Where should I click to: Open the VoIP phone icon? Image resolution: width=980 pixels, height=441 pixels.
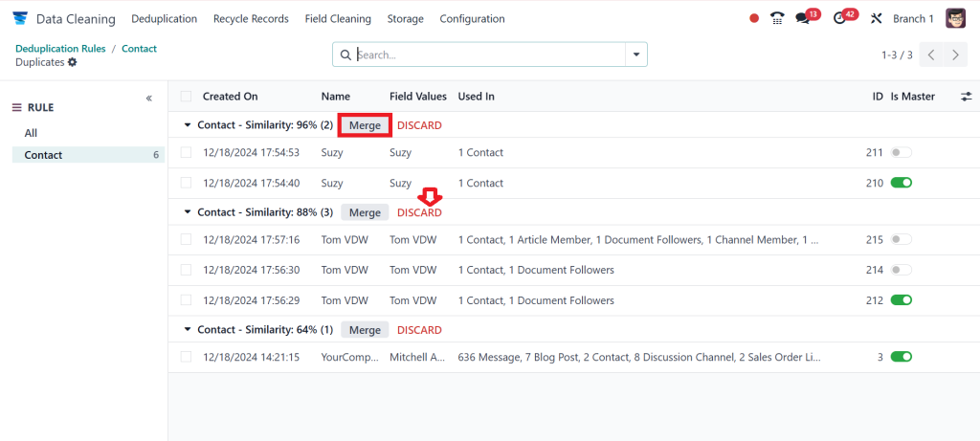click(x=777, y=18)
